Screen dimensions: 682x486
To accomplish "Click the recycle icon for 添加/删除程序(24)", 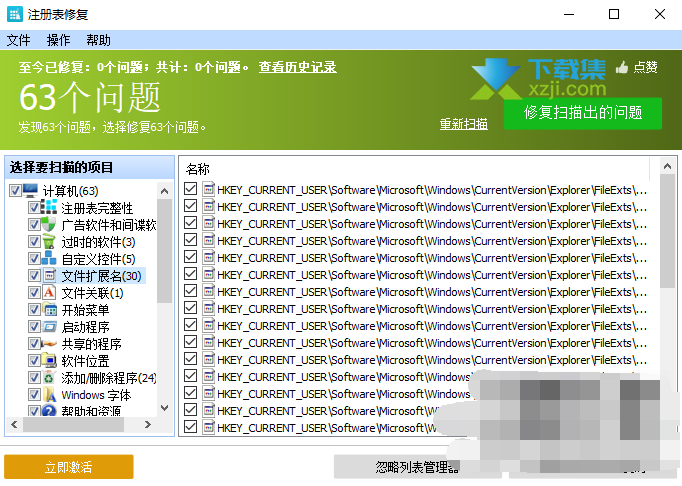I will (x=49, y=378).
